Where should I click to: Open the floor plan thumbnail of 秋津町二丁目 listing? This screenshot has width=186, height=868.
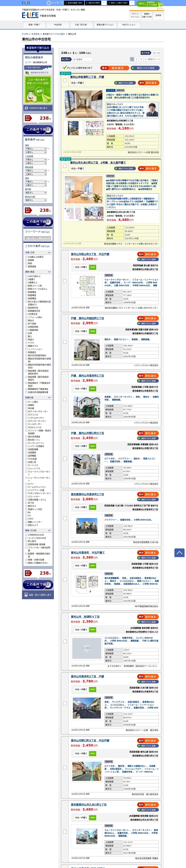pos(94,128)
